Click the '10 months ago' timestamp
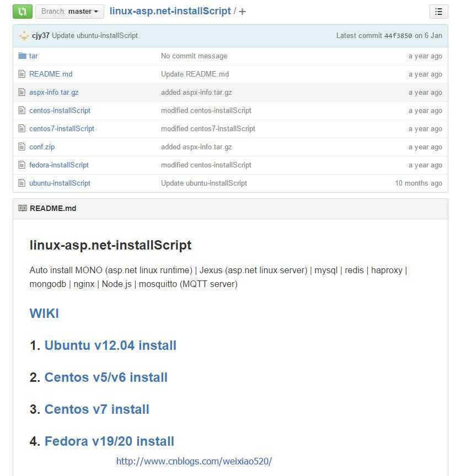Viewport: 456px width, 476px height. [419, 183]
